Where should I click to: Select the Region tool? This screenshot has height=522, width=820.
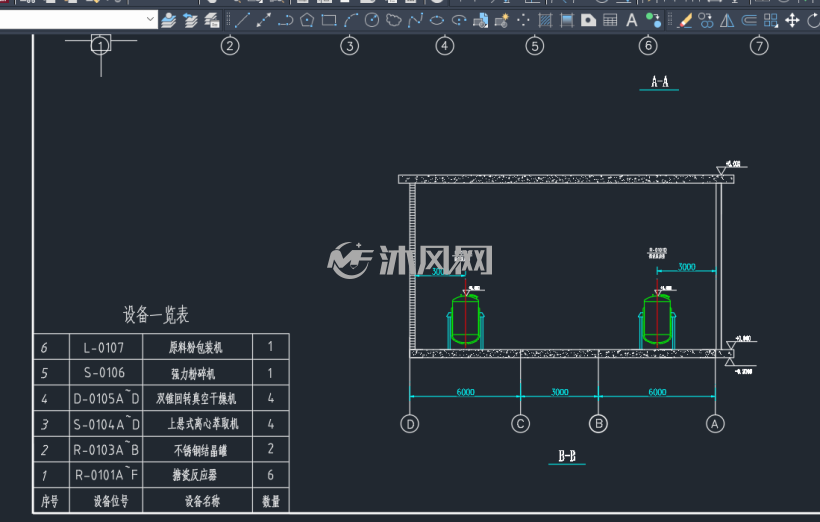[588, 20]
